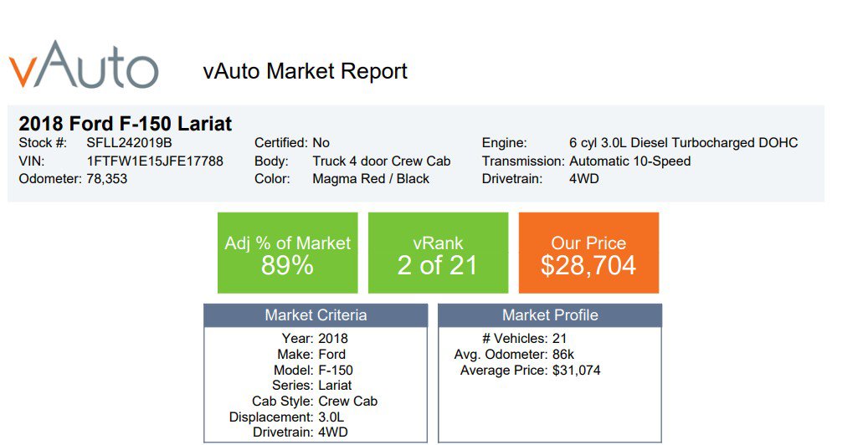This screenshot has height=445, width=868.
Task: Click the green Adj % of Market tile
Action: 287,253
